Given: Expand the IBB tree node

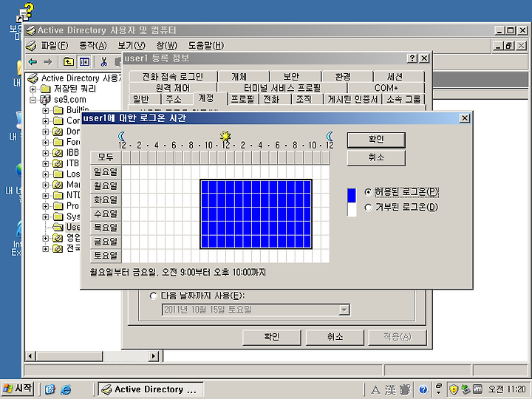Looking at the screenshot, I should [46, 153].
